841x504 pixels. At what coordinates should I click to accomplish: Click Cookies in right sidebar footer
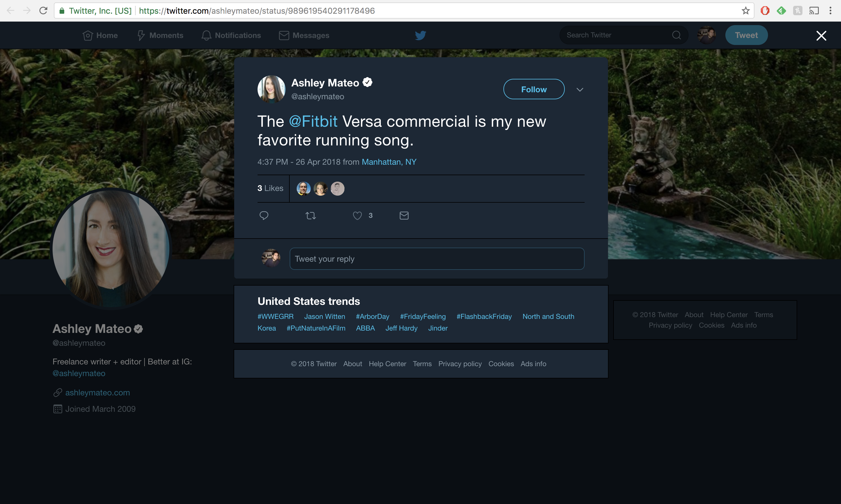711,325
